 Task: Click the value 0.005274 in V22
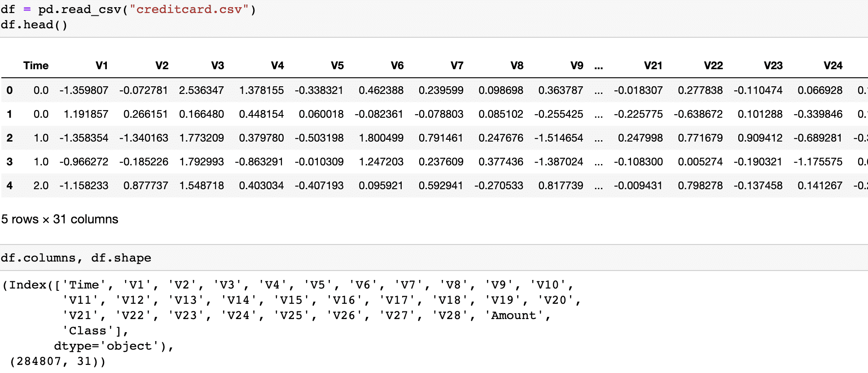pos(701,162)
